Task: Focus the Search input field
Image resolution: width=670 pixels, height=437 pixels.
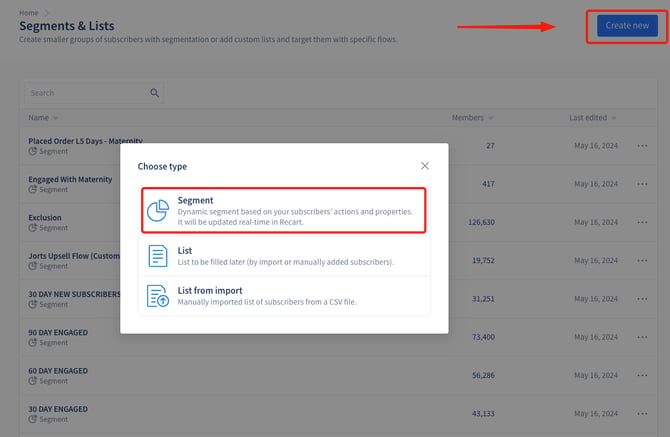Action: tap(94, 93)
